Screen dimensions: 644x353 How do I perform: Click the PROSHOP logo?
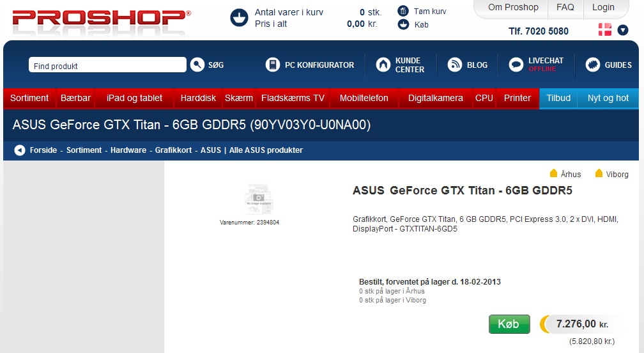[102, 18]
